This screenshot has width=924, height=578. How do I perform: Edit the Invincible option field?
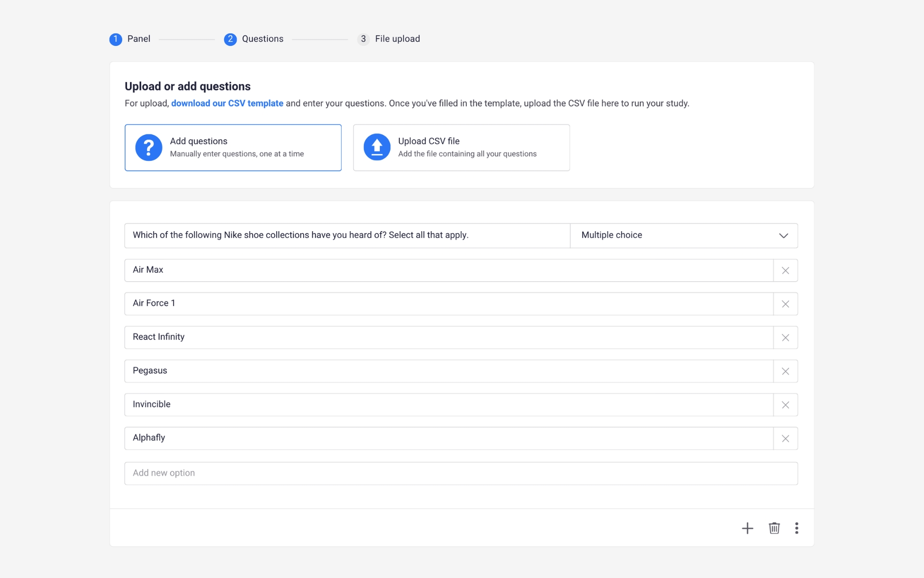(x=449, y=405)
